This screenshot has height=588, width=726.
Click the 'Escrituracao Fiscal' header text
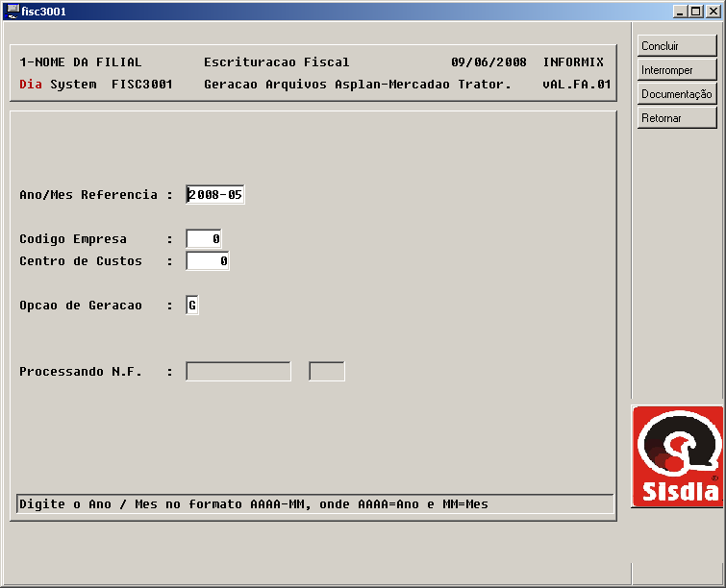tap(277, 62)
